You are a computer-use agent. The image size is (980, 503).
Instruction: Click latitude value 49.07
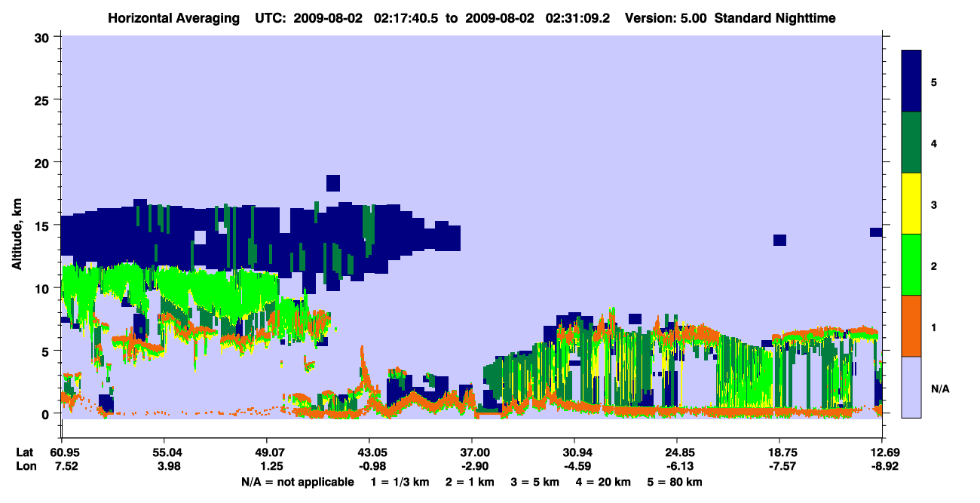[x=266, y=452]
